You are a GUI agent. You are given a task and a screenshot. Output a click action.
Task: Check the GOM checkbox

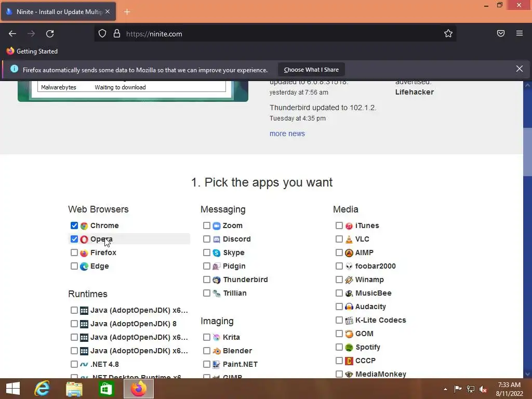[339, 334]
